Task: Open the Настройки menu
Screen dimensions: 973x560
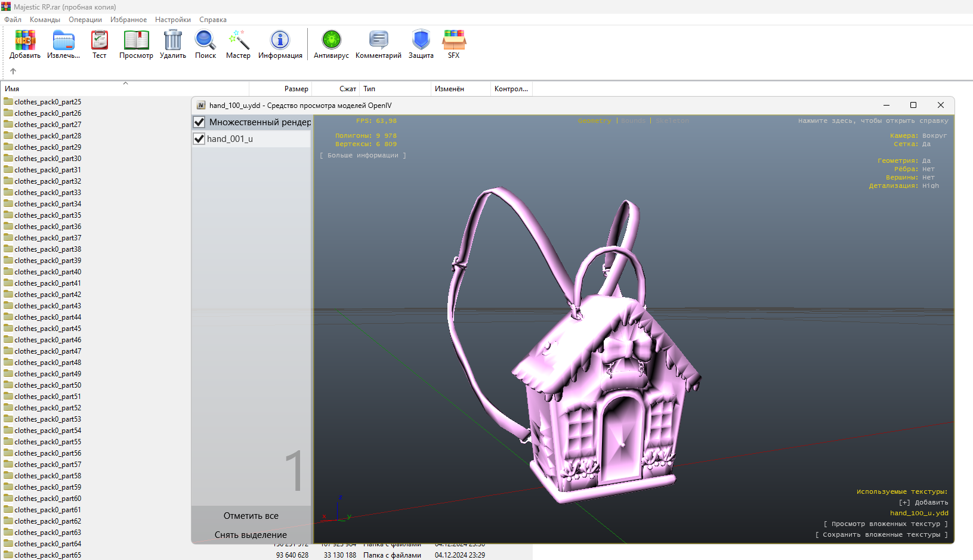Action: point(173,20)
